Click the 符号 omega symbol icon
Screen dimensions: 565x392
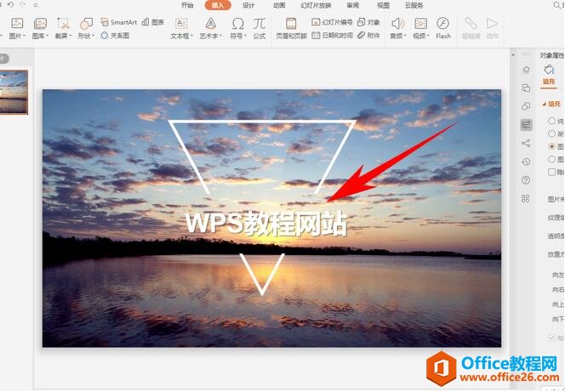(x=237, y=24)
